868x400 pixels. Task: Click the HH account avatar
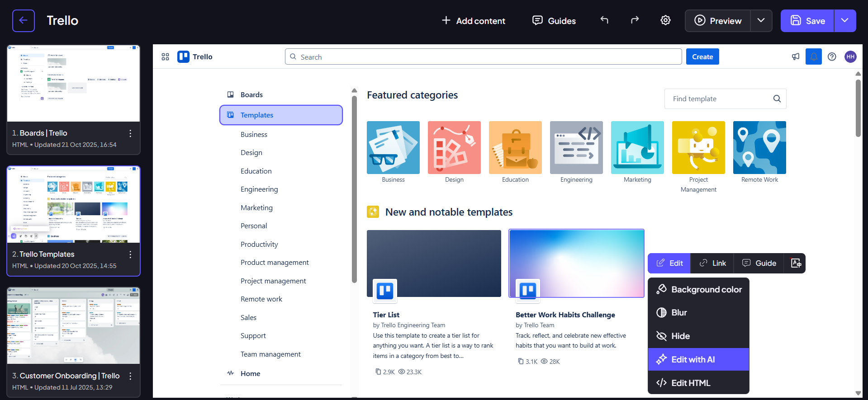850,56
